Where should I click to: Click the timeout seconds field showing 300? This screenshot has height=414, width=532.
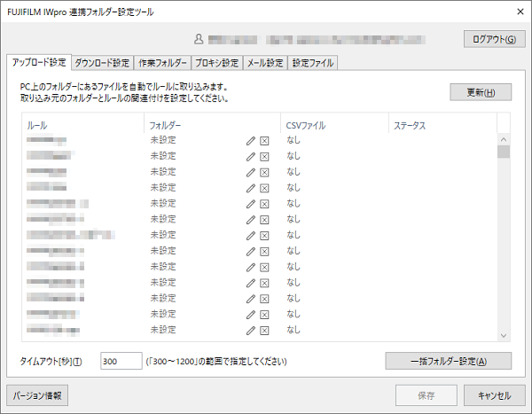[x=121, y=361]
